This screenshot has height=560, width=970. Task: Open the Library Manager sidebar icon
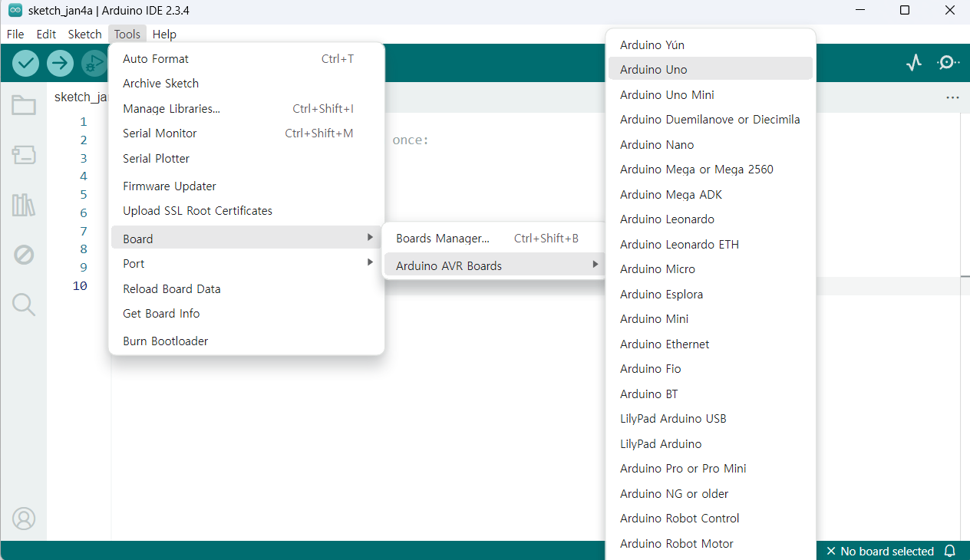(x=24, y=205)
